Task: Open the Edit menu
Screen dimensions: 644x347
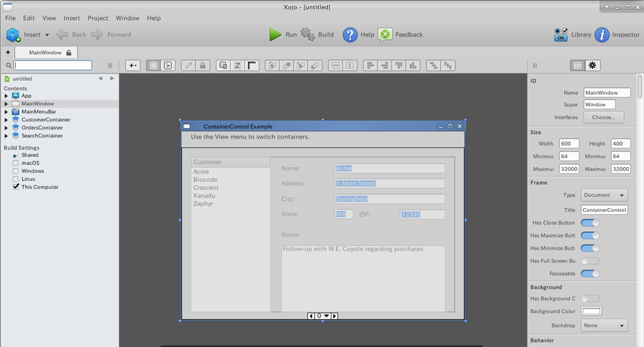Action: coord(29,18)
